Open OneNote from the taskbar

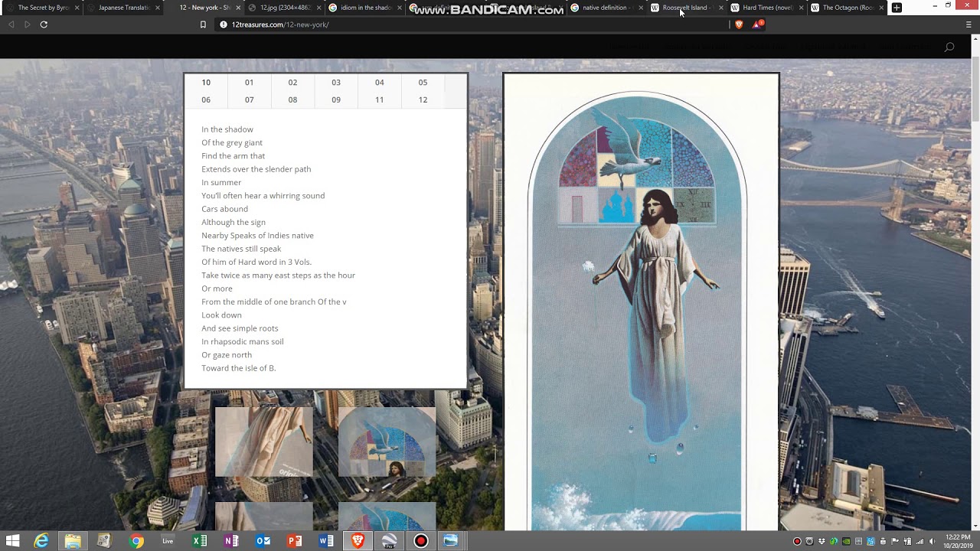230,541
